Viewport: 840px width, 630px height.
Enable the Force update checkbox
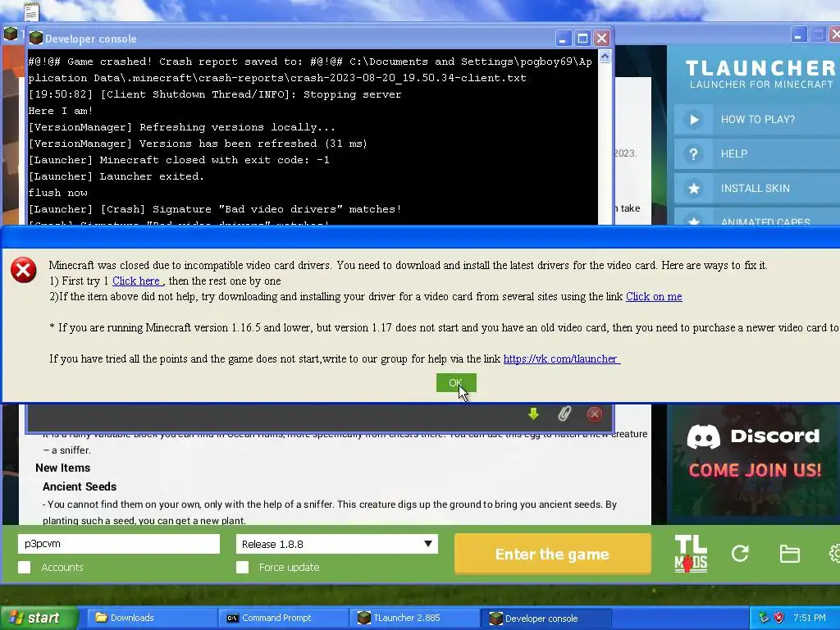(x=242, y=568)
